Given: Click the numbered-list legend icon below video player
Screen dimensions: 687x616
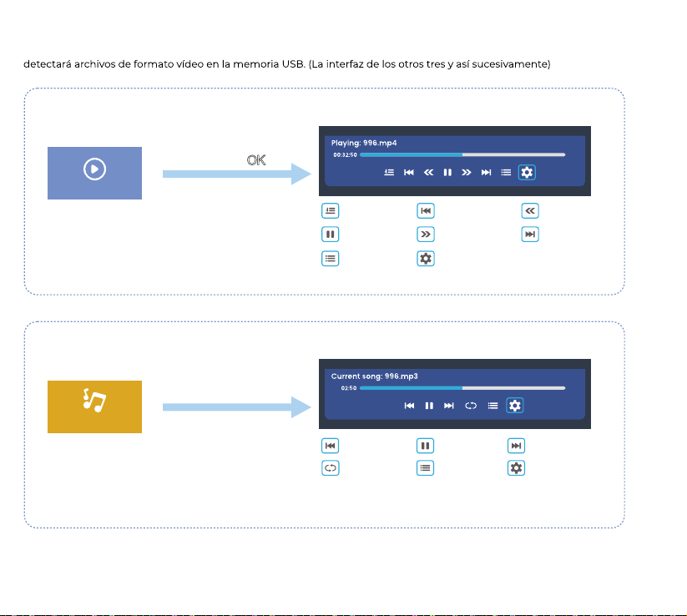Looking at the screenshot, I should click(x=331, y=210).
